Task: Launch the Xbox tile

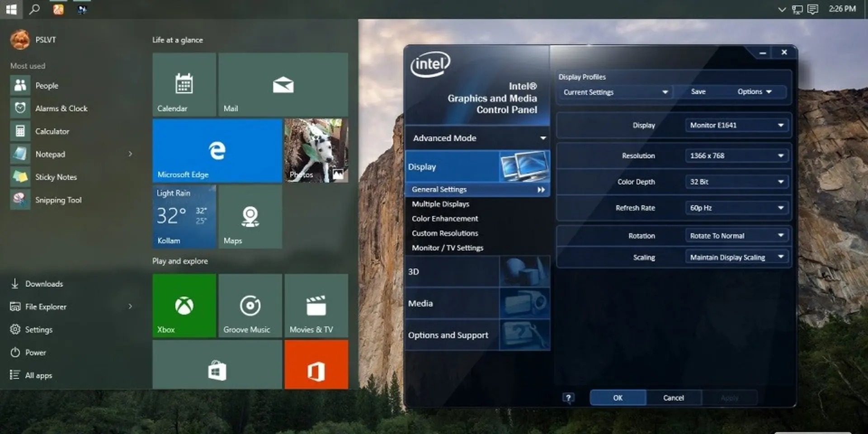Action: [x=184, y=306]
